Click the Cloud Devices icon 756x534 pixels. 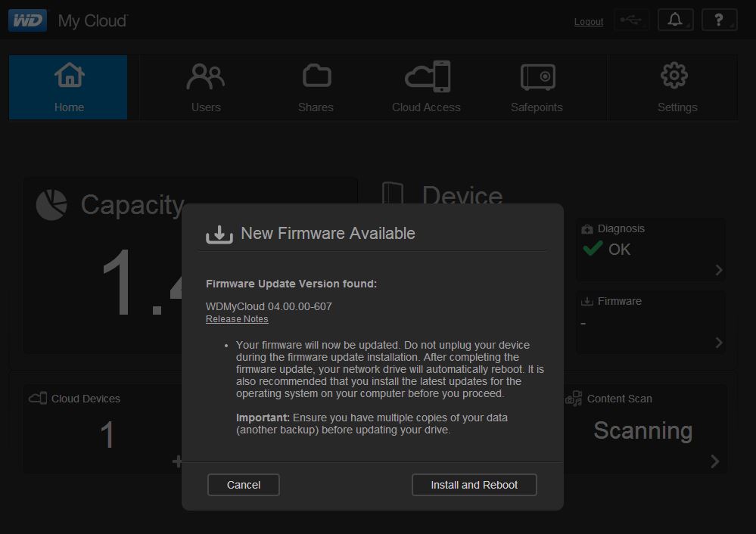click(38, 398)
